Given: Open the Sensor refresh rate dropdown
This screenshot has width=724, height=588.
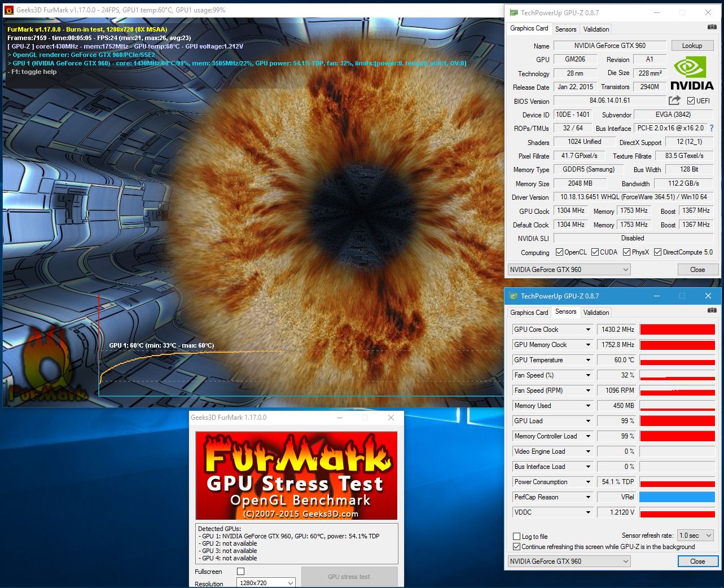Looking at the screenshot, I should click(696, 536).
